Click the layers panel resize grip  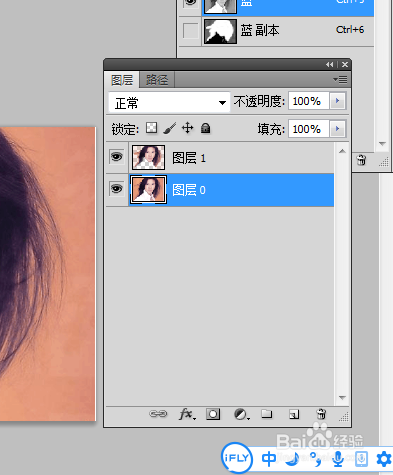(344, 416)
